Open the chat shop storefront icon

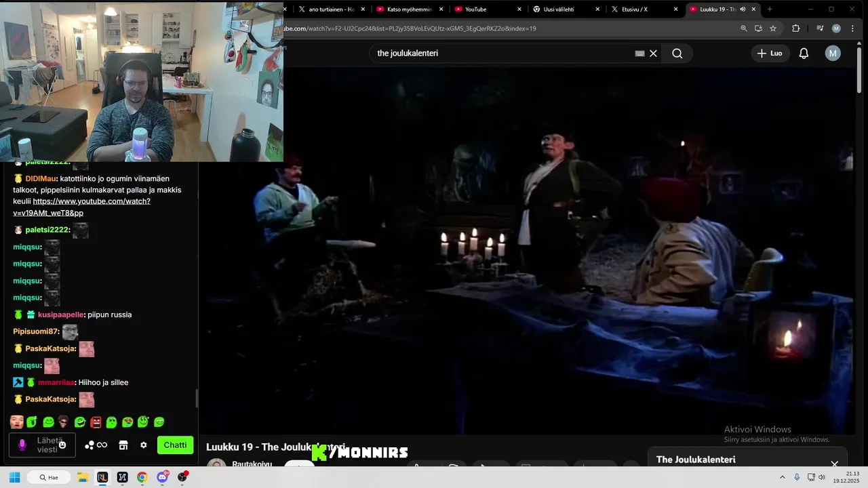[x=123, y=445]
